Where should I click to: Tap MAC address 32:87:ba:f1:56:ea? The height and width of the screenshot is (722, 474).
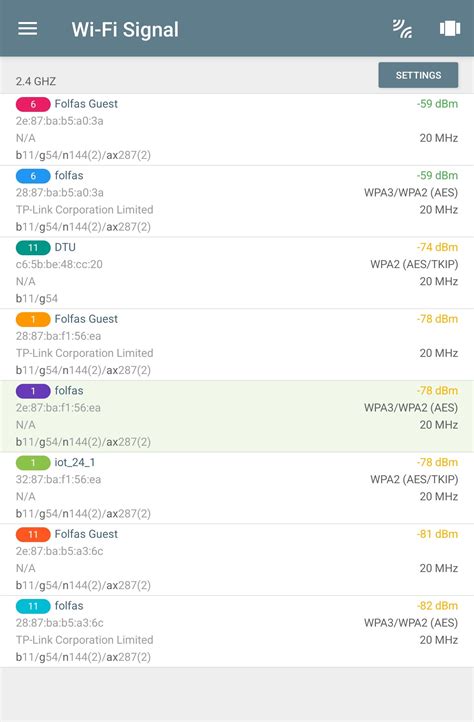[x=58, y=479]
